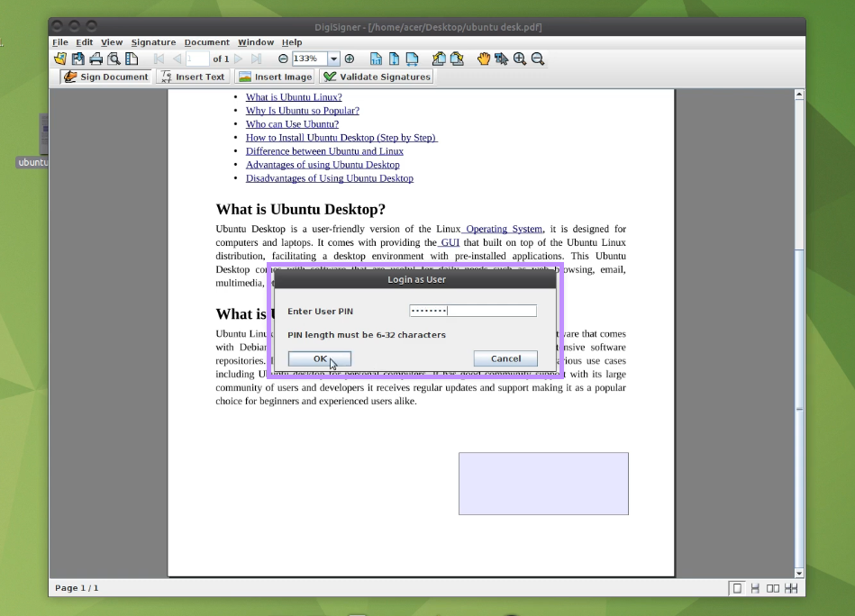Enable single page view mode
The width and height of the screenshot is (855, 616).
(x=737, y=588)
